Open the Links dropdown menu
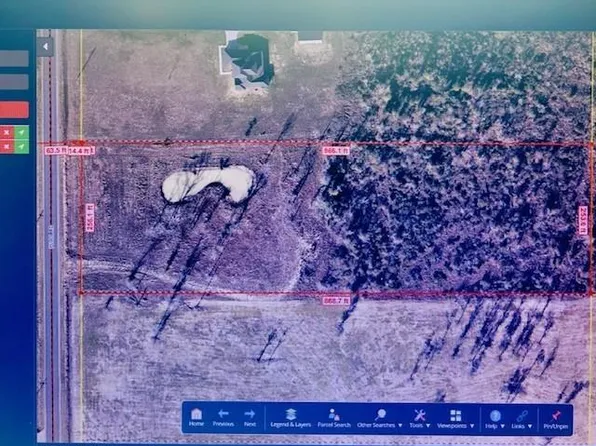The height and width of the screenshot is (446, 596). coord(522,420)
